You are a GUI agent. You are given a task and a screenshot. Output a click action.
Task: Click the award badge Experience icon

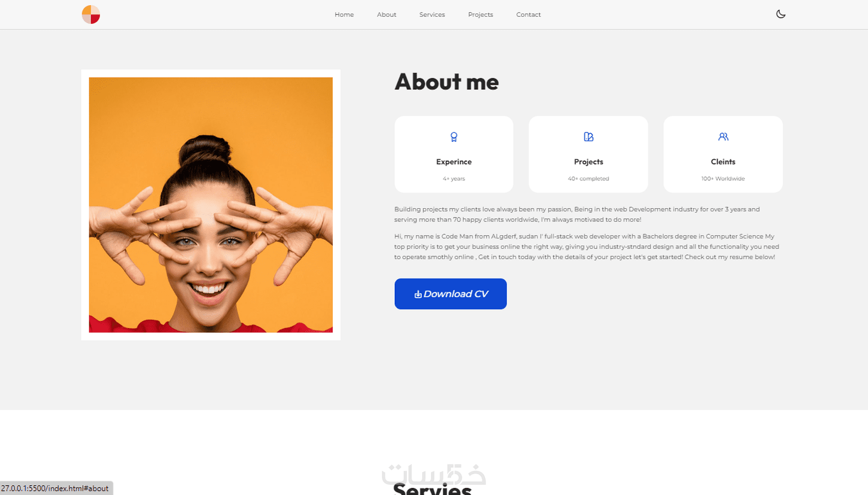pyautogui.click(x=454, y=137)
